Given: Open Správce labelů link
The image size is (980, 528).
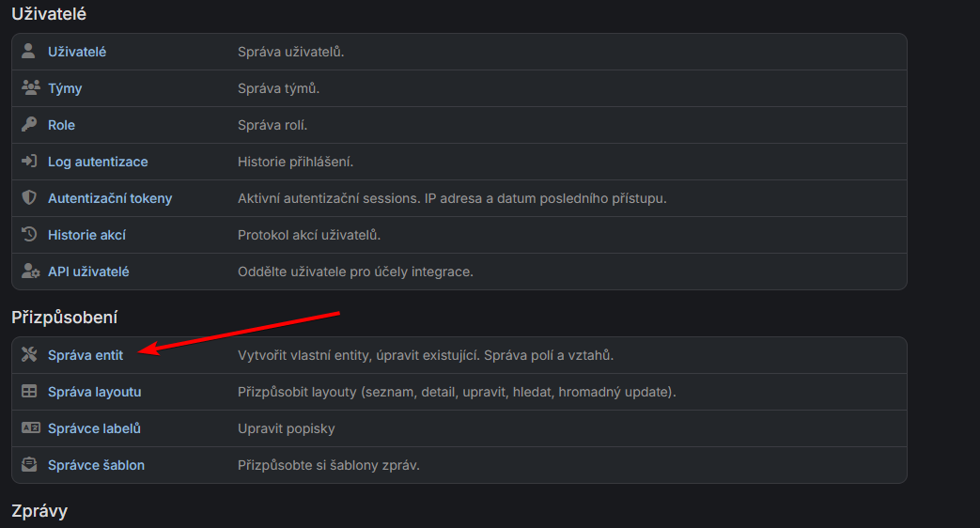Looking at the screenshot, I should 94,428.
